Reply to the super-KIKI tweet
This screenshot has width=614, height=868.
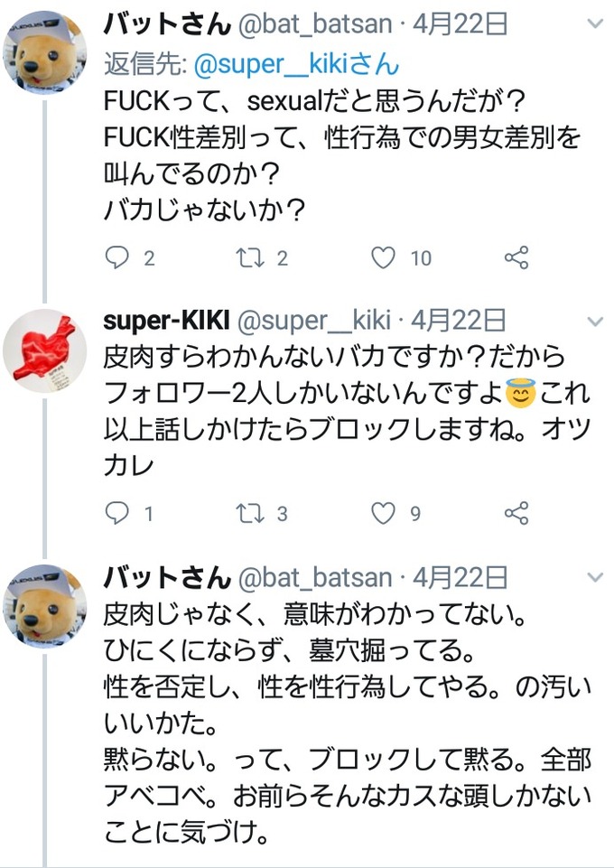(118, 514)
